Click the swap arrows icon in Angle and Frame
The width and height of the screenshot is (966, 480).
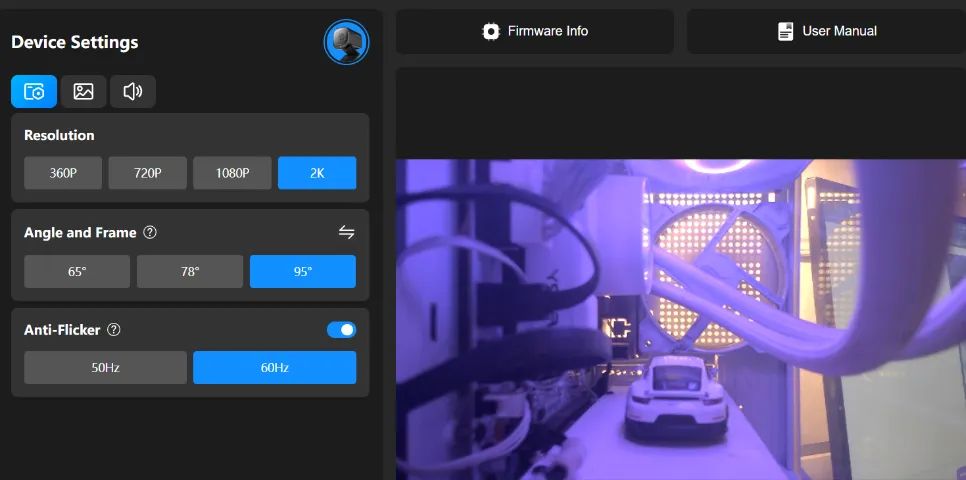pos(346,232)
